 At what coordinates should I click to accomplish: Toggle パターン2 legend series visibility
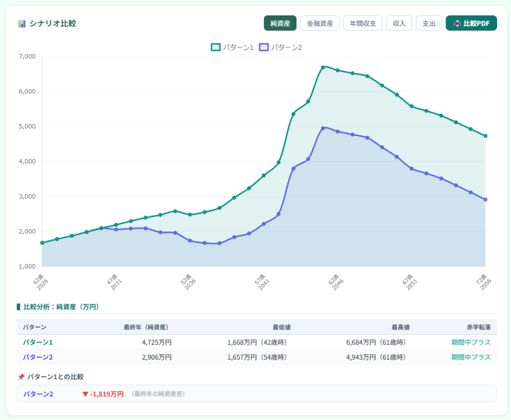[x=280, y=47]
